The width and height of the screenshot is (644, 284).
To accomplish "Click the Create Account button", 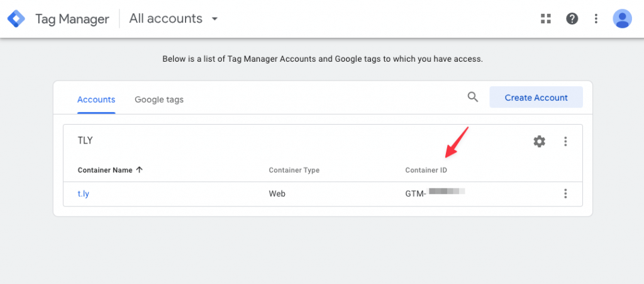I will [x=536, y=98].
